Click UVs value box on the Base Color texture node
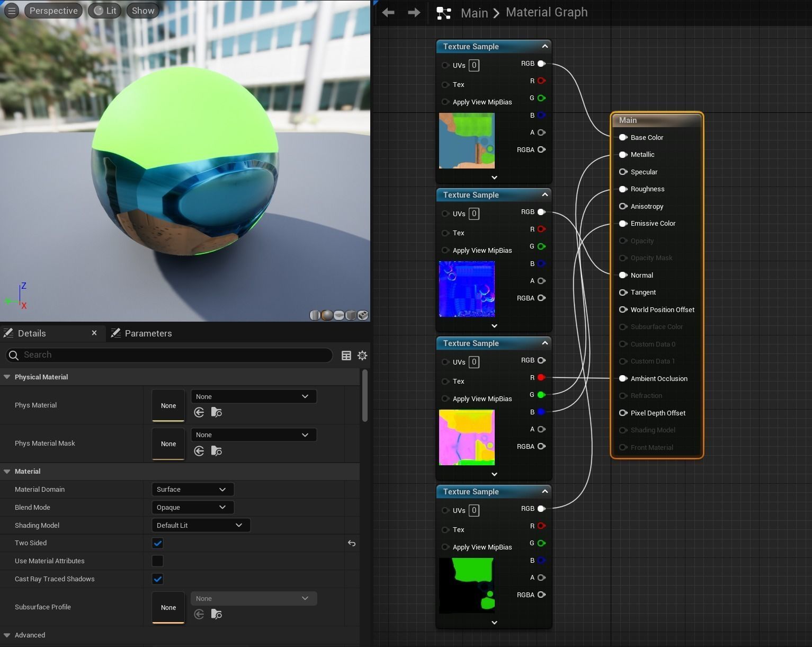812x647 pixels. [x=474, y=65]
